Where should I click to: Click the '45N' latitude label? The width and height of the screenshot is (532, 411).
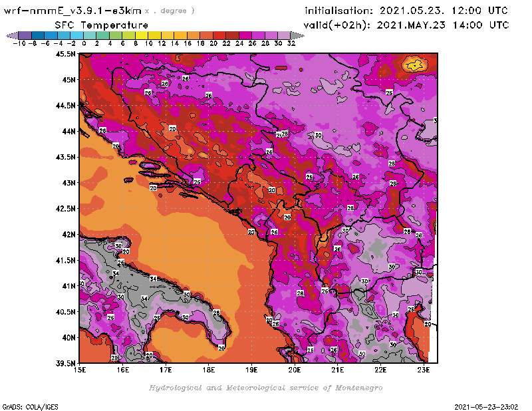point(68,80)
